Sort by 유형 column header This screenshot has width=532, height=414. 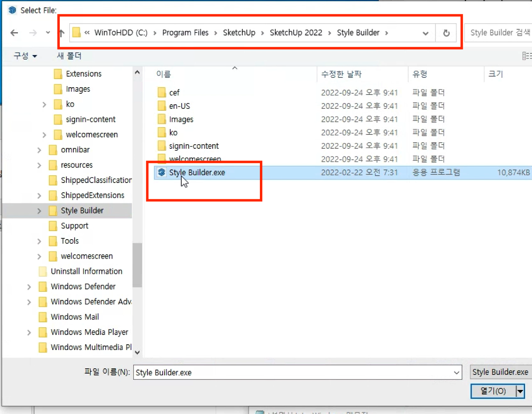pos(420,74)
